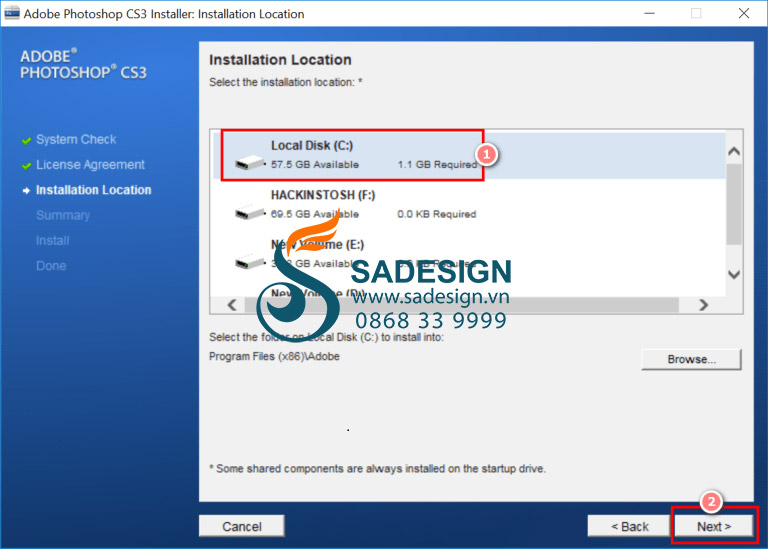
Task: Click the Program Files (x86)\Adobe path text
Action: tap(274, 357)
